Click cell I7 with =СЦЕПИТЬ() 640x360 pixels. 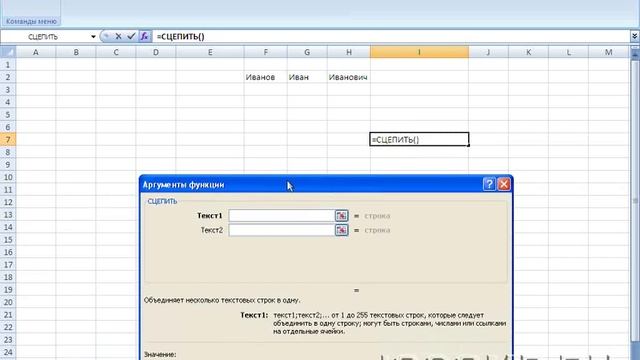click(x=419, y=140)
